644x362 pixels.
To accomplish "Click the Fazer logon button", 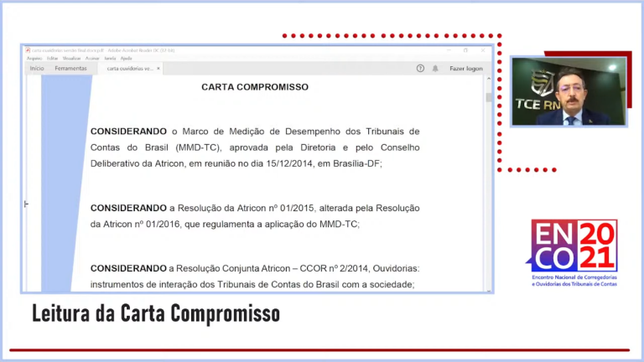I will pyautogui.click(x=466, y=69).
